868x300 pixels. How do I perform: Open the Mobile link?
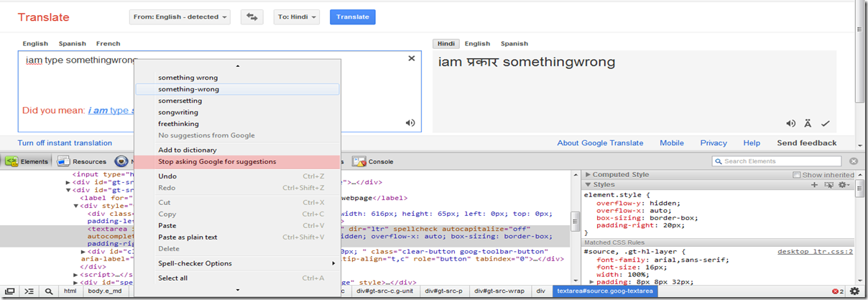pyautogui.click(x=672, y=143)
